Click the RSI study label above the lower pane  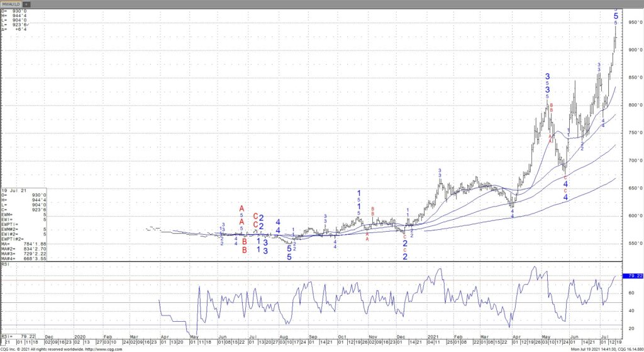pos(5,266)
